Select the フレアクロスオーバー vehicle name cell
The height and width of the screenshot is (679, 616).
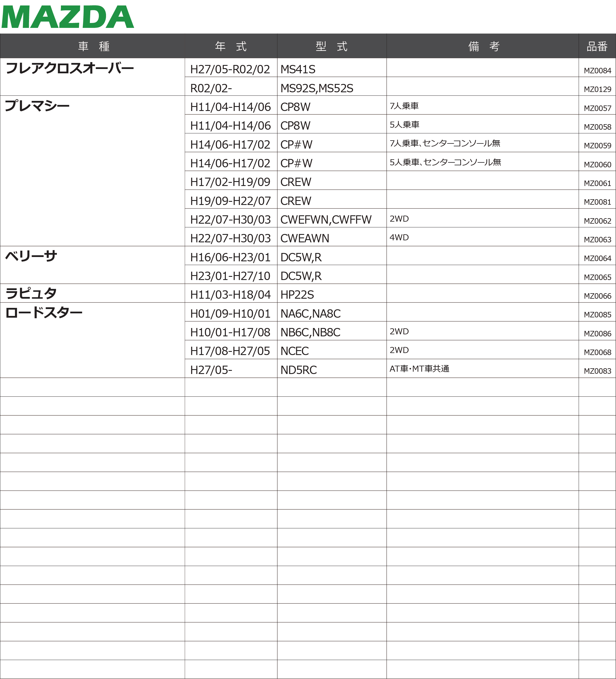click(x=70, y=69)
